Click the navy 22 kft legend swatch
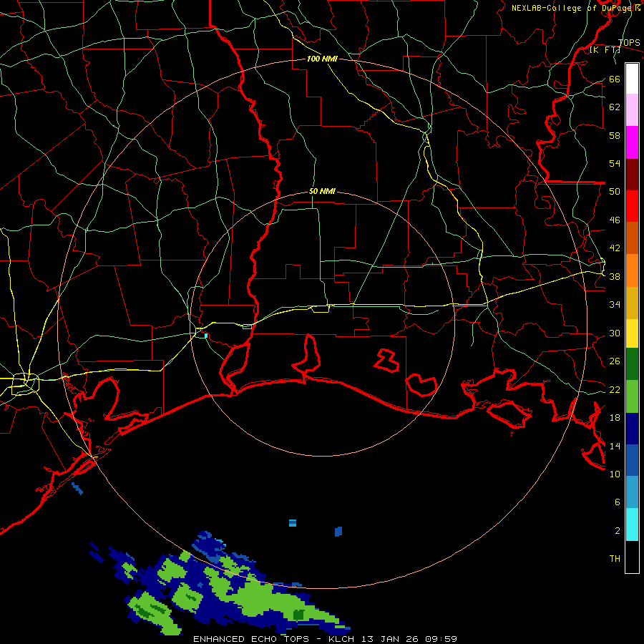Image resolution: width=644 pixels, height=644 pixels. pyautogui.click(x=632, y=429)
